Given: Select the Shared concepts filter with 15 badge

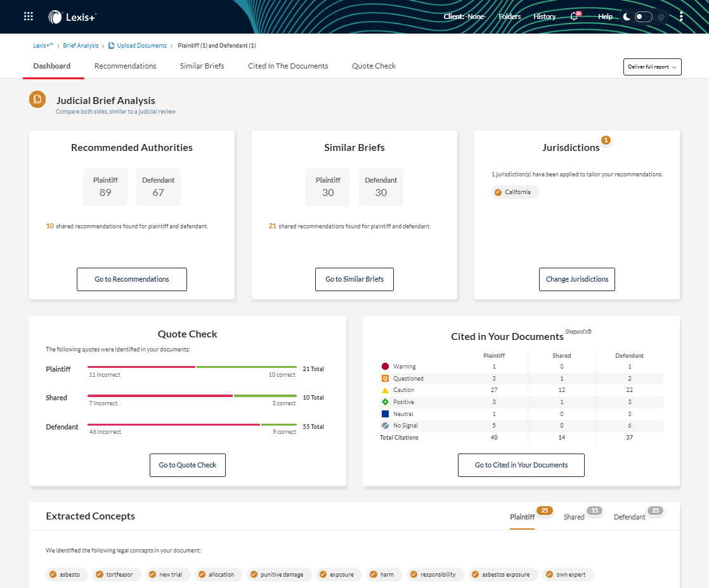Looking at the screenshot, I should pos(573,516).
